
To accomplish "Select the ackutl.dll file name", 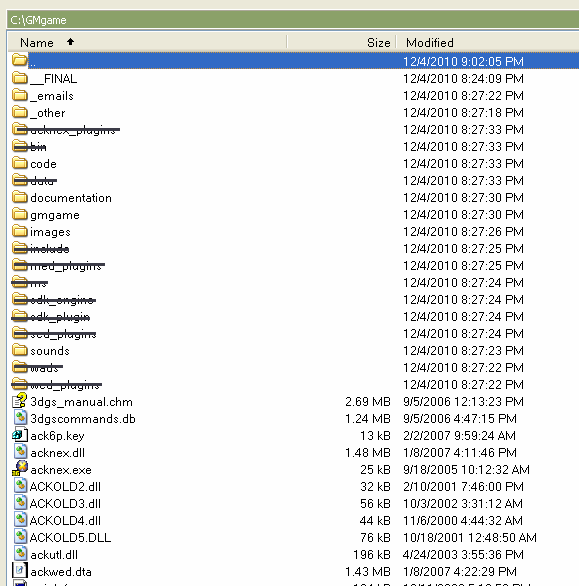I will 54,555.
